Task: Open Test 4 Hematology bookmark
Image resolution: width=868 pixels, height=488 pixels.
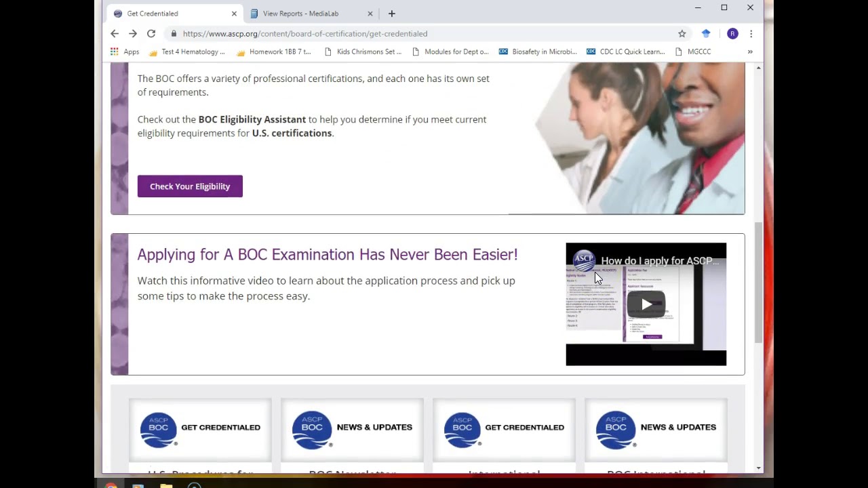Action: 186,52
